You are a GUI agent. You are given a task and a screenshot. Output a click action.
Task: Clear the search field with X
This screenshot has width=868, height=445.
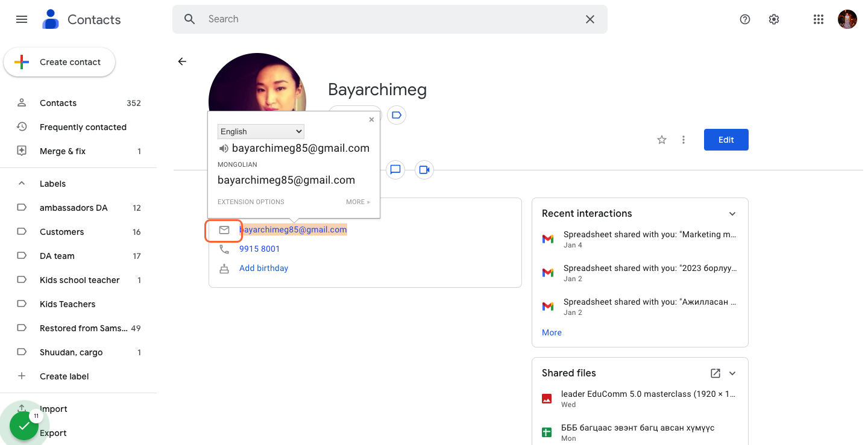[590, 19]
